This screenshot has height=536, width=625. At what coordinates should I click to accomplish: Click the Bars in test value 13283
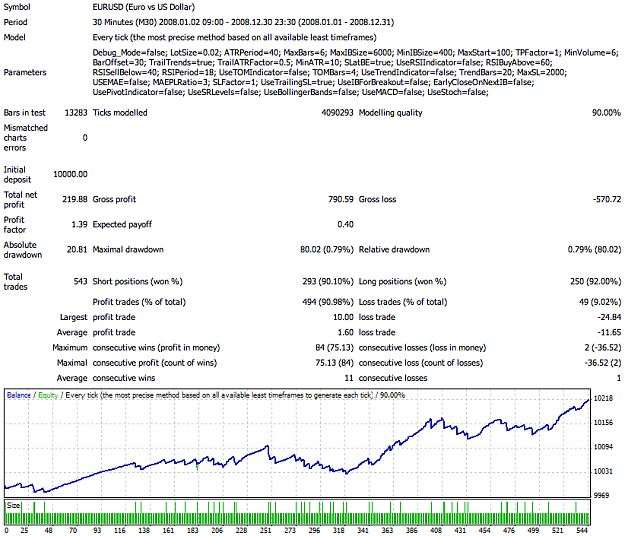click(x=76, y=113)
